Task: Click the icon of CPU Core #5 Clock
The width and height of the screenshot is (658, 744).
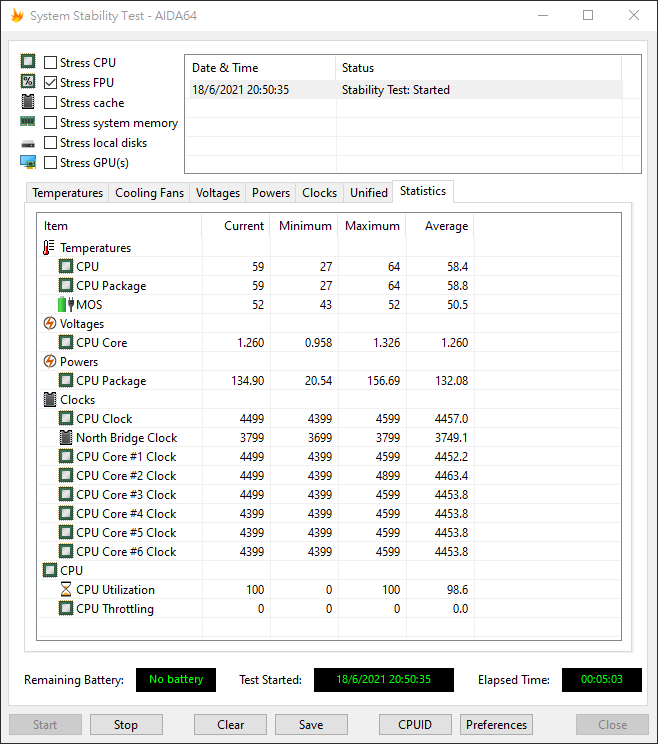Action: pyautogui.click(x=66, y=532)
